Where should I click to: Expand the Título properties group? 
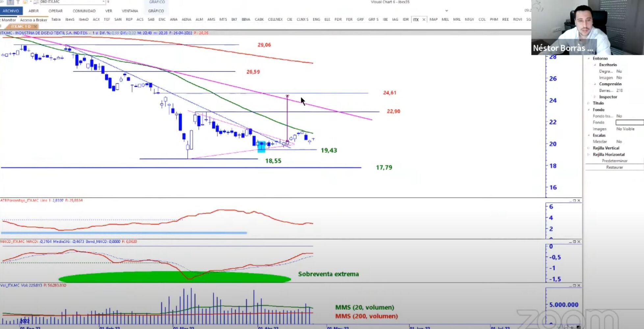pyautogui.click(x=589, y=103)
